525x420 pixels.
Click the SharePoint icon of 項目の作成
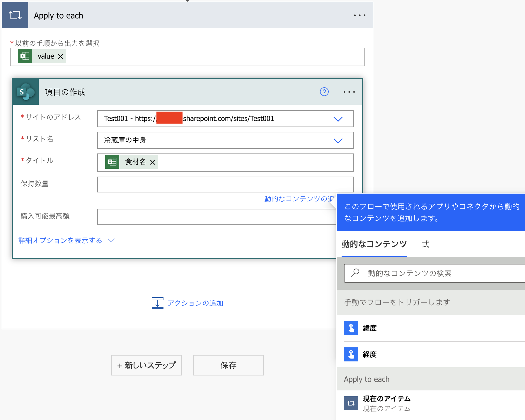[x=26, y=92]
